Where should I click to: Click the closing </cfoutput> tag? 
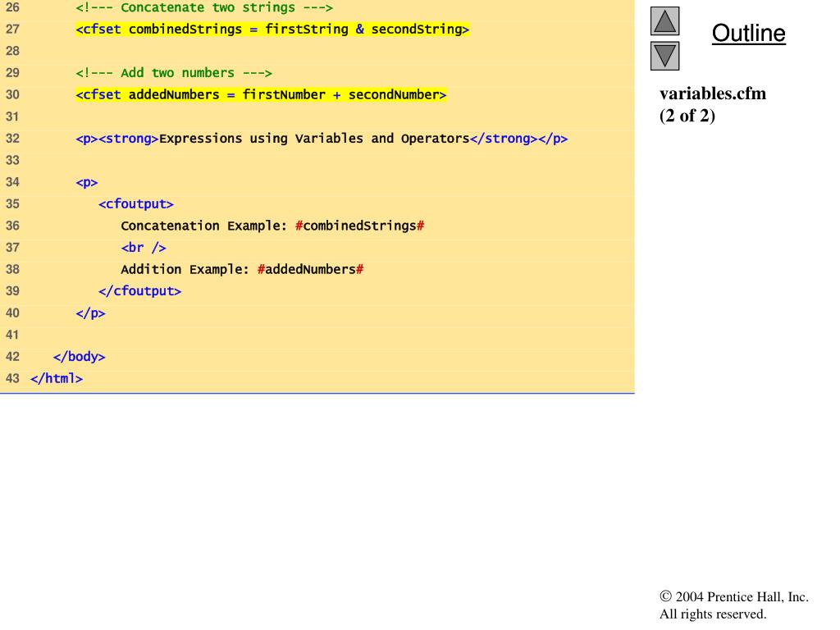point(139,291)
